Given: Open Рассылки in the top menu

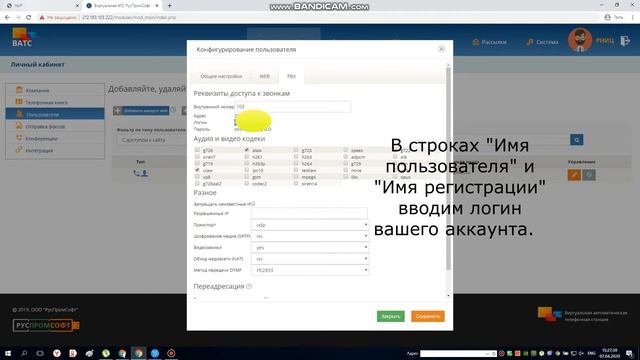Looking at the screenshot, I should [x=489, y=42].
